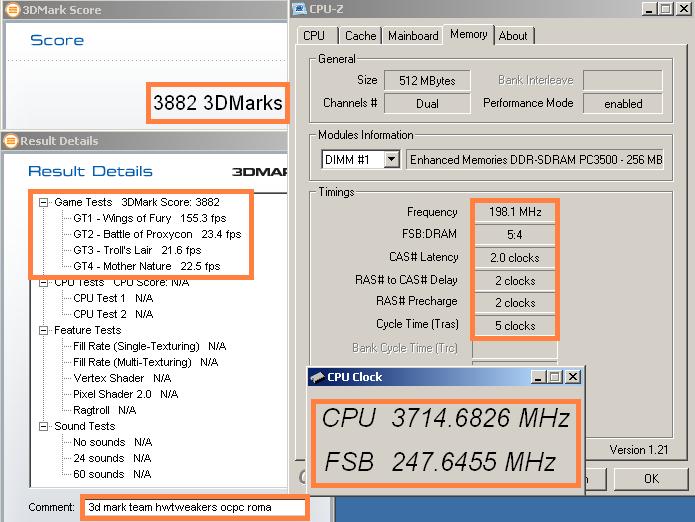
Task: Select Fill Rate (Single-Texturing) row
Action: 149,346
